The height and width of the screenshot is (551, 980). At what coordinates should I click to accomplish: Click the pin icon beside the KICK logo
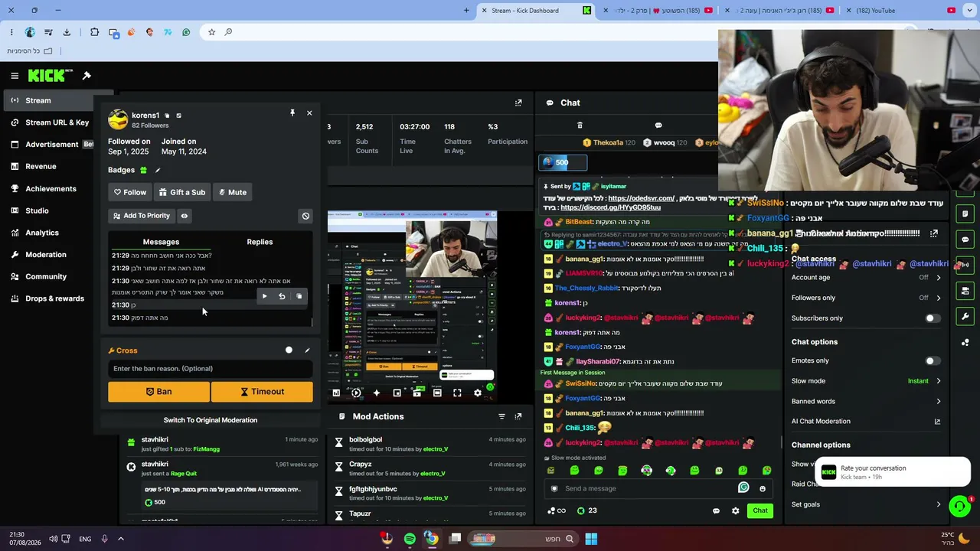click(87, 75)
